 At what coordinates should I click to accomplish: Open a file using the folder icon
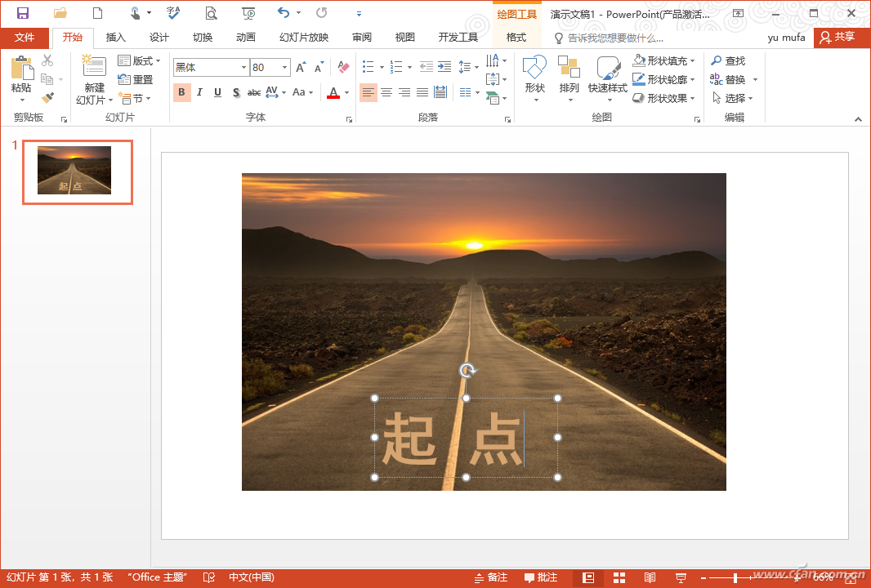coord(60,13)
